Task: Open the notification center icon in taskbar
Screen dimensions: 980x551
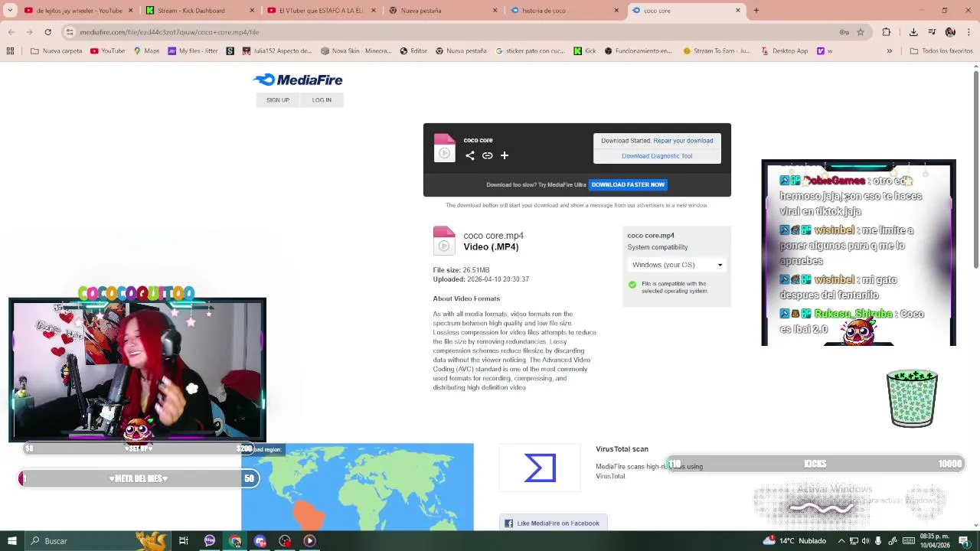Action: 964,541
